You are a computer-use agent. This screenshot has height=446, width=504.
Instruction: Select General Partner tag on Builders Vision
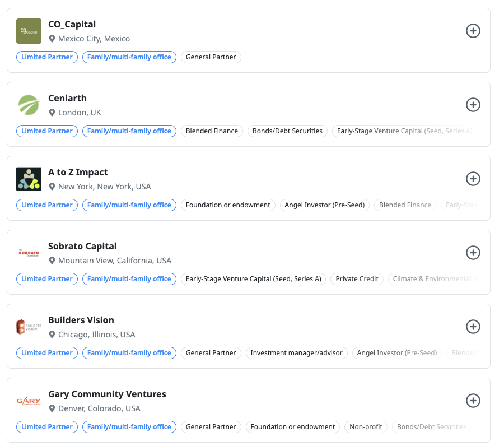point(211,353)
